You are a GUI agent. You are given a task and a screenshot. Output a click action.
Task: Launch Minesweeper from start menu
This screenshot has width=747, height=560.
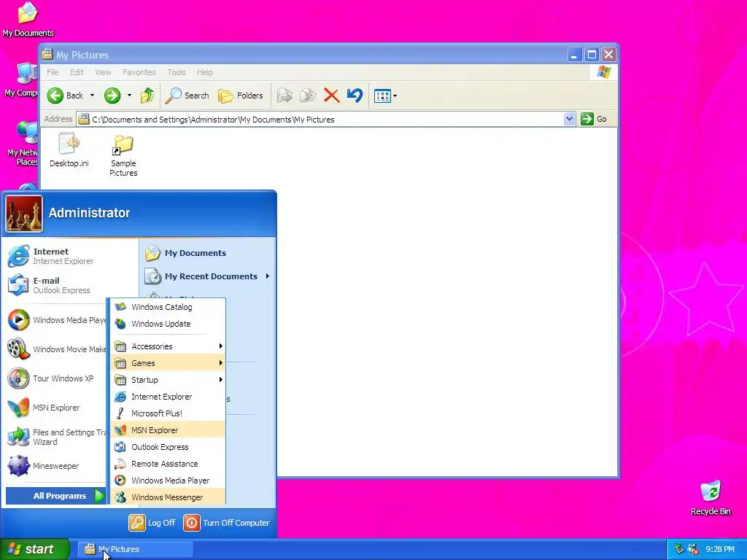point(43,466)
